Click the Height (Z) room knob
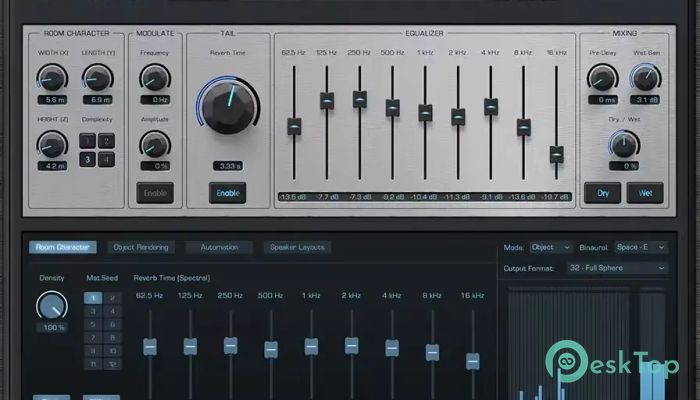This screenshot has width=700, height=400. [x=51, y=144]
